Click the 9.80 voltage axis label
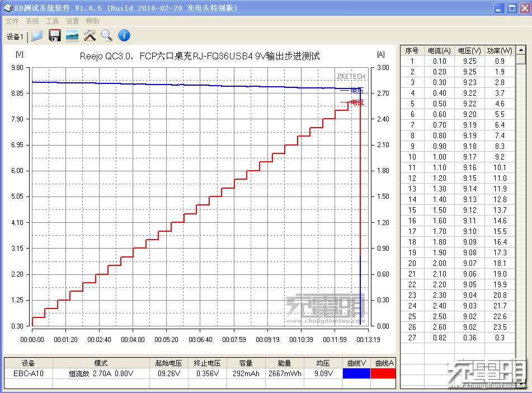Image resolution: width=532 pixels, height=393 pixels. pos(17,68)
